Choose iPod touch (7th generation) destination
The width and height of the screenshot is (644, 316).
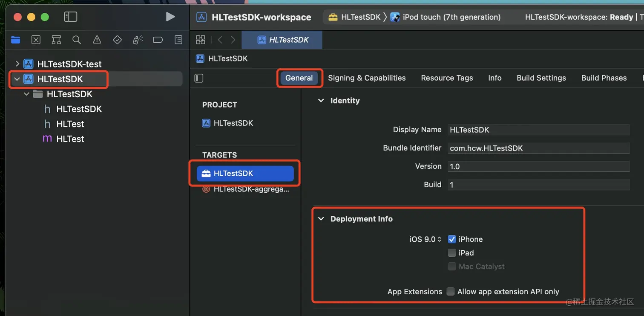(x=446, y=17)
